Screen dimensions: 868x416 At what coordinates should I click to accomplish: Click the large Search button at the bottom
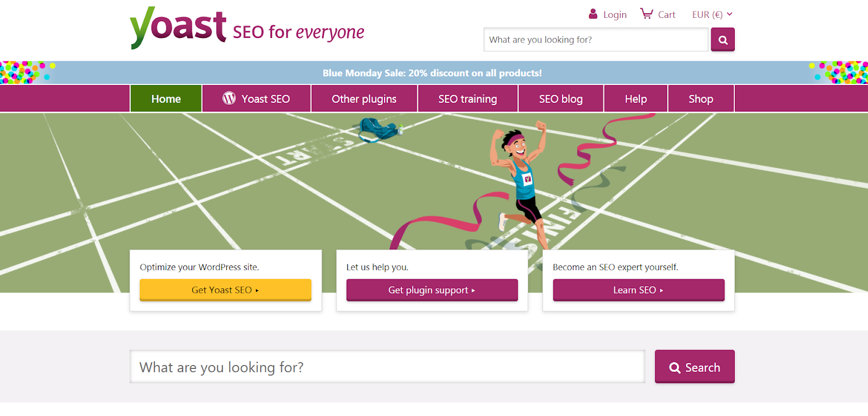coord(694,367)
